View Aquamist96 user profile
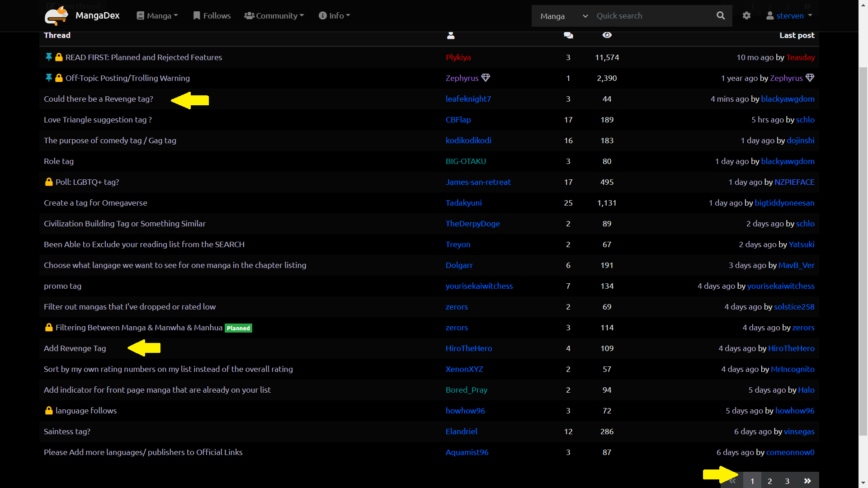Screen dimensions: 868x488 coord(467,452)
